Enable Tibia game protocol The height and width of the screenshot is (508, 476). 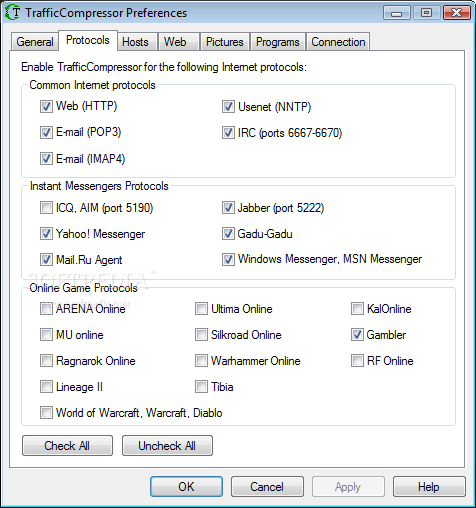tap(201, 387)
